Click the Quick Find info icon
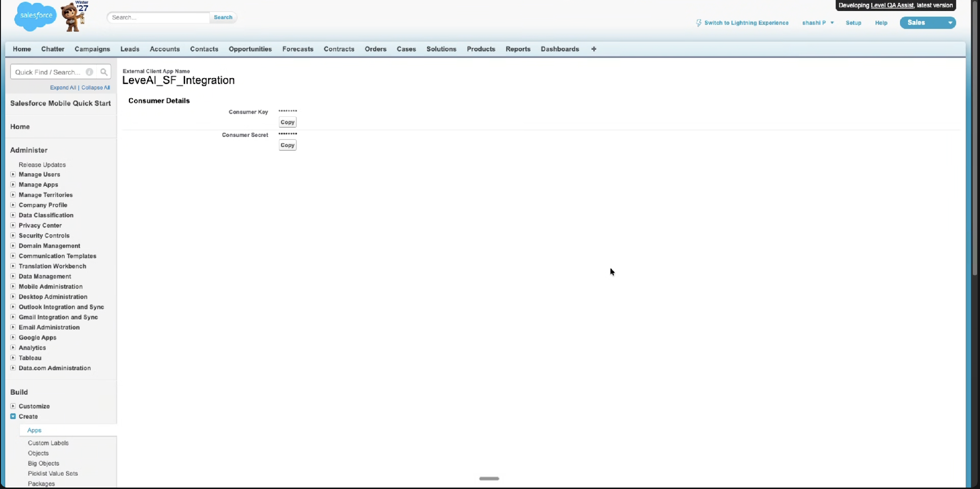980x489 pixels. coord(89,72)
